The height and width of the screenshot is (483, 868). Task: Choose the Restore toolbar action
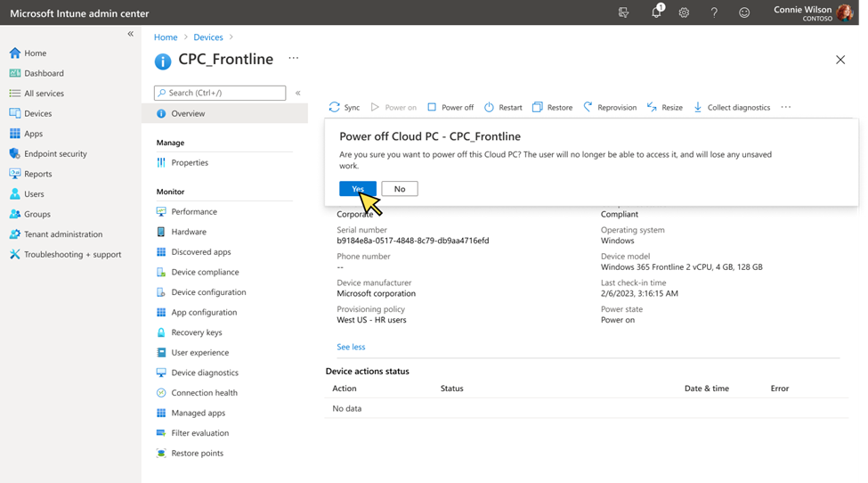(553, 108)
